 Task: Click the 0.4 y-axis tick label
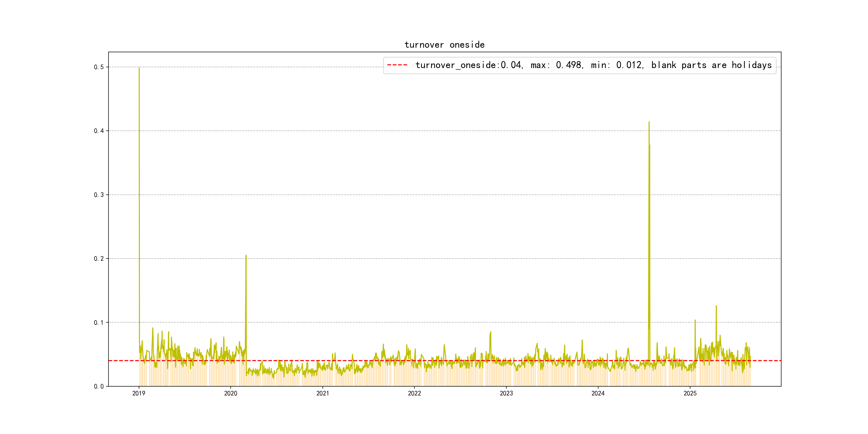99,131
